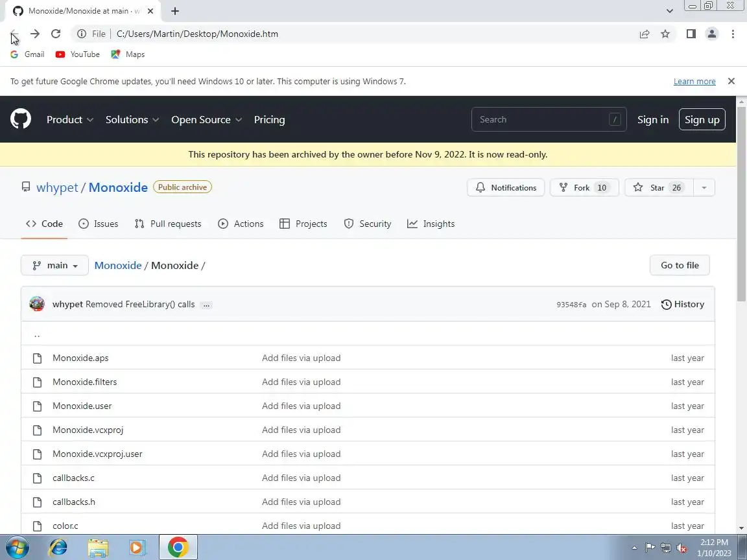Viewport: 747px width, 560px height.
Task: Open the Chrome side panel icon
Action: click(x=691, y=34)
